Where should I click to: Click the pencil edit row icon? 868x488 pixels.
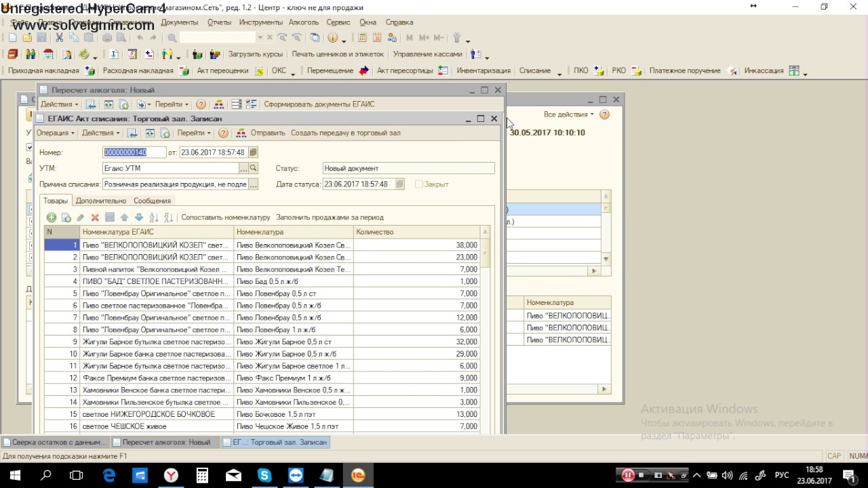pyautogui.click(x=81, y=218)
